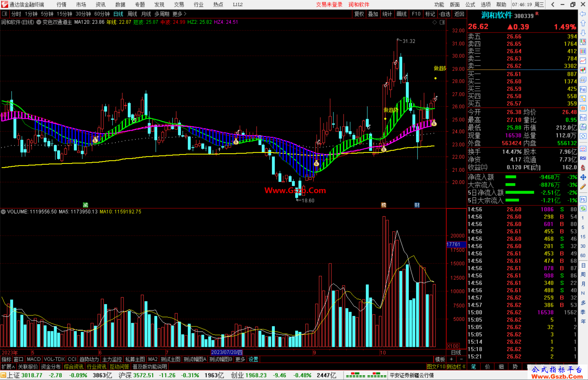This screenshot has width=588, height=380.
Task: Click the FS sidebar icon
Action: click(583, 199)
